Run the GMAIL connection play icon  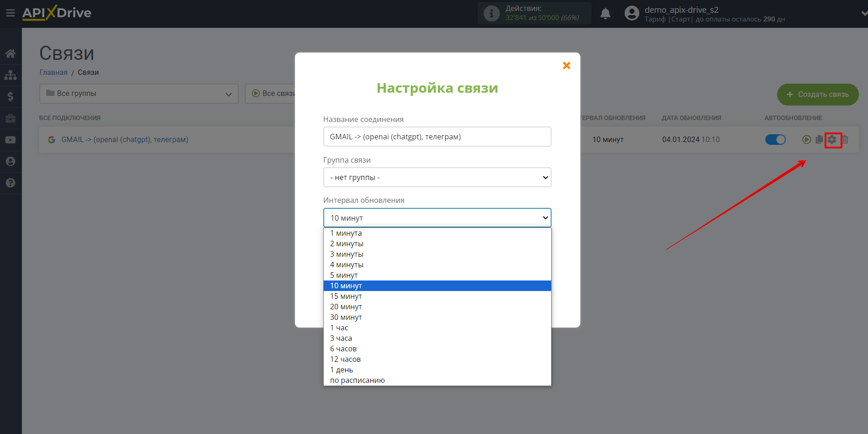click(806, 139)
